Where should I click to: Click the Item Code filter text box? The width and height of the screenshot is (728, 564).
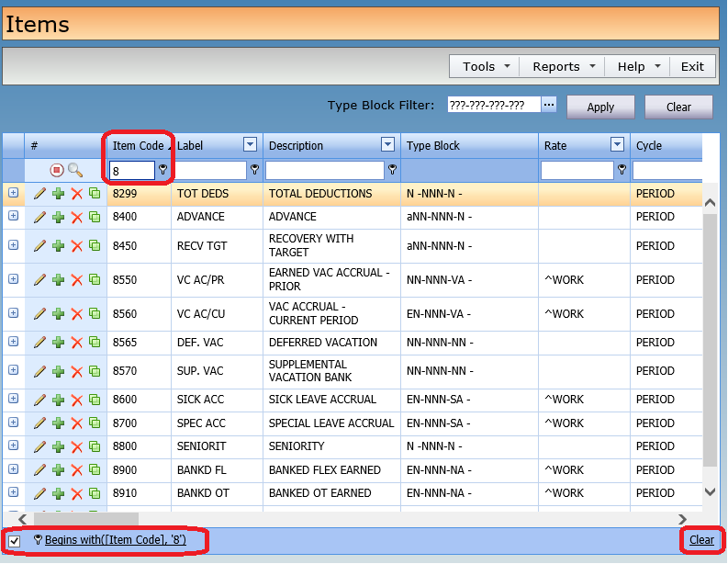point(131,170)
